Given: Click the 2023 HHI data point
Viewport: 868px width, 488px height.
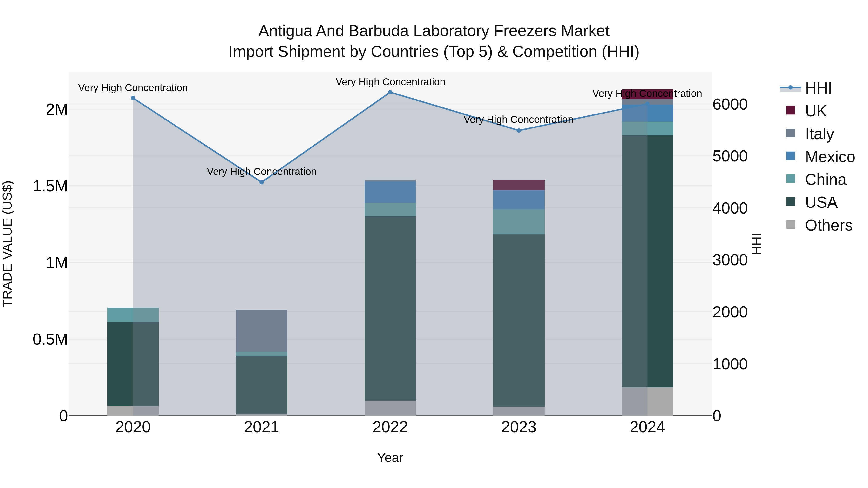Looking at the screenshot, I should 519,131.
